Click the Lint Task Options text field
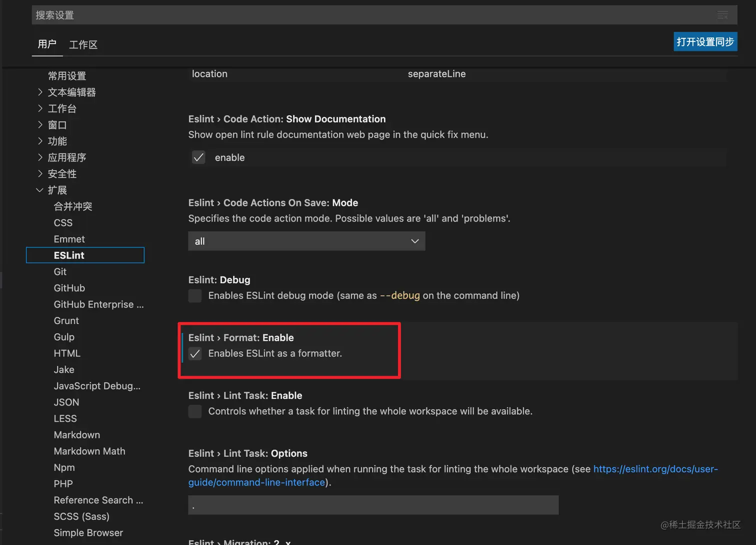Viewport: 756px width, 545px height. click(x=373, y=505)
